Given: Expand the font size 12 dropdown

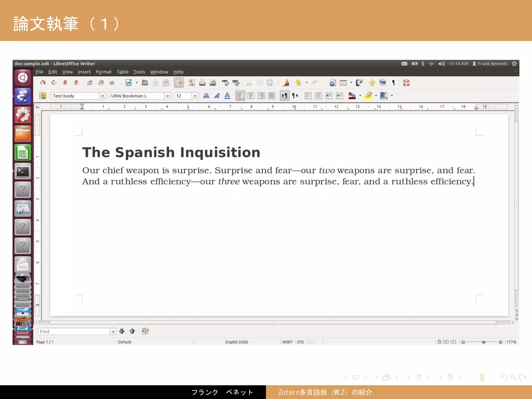Looking at the screenshot, I should (x=195, y=96).
